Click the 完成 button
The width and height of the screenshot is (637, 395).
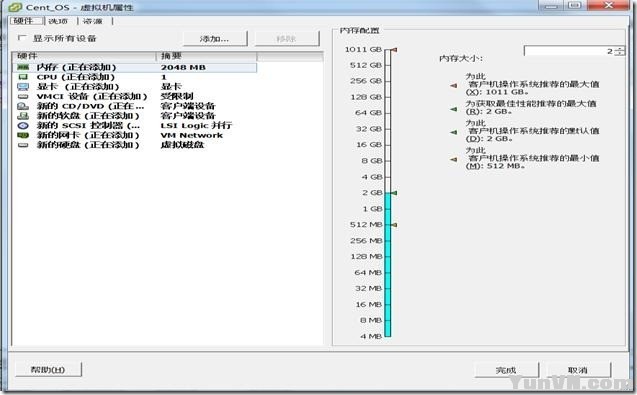[506, 370]
